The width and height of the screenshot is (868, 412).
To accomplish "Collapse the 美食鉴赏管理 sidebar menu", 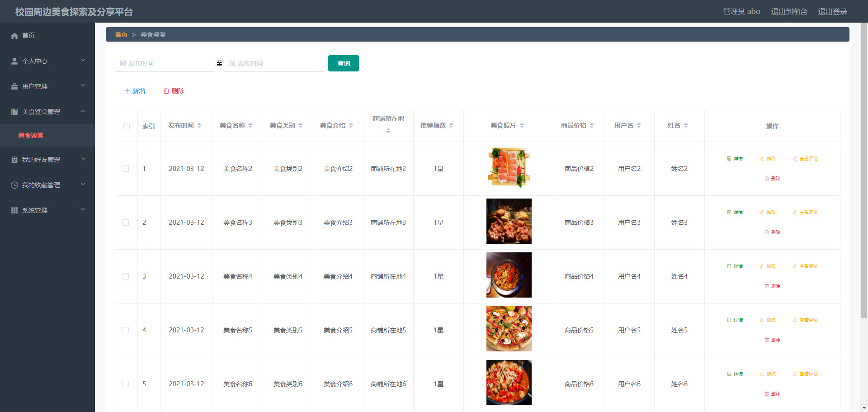I will click(x=47, y=112).
